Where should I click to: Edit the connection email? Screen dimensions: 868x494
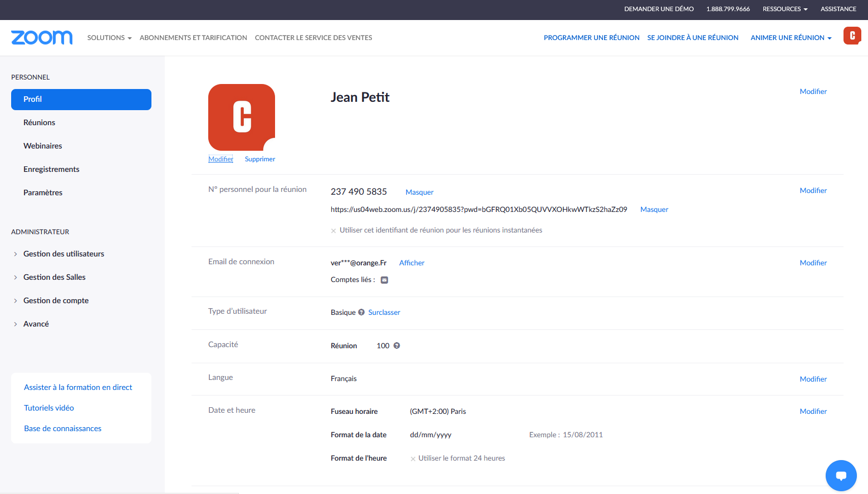(x=813, y=263)
